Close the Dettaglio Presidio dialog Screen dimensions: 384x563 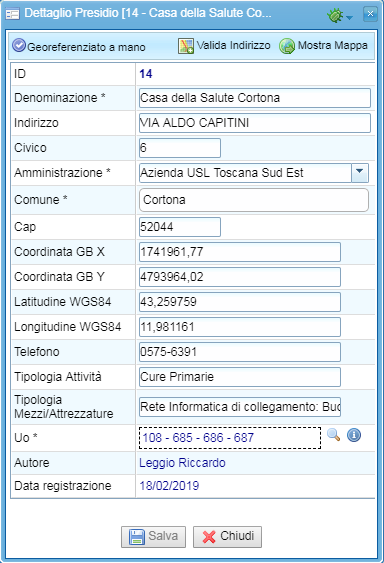370,14
